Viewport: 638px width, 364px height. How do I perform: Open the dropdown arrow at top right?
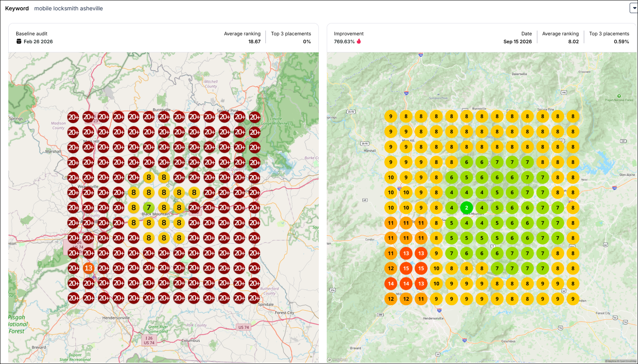click(x=634, y=8)
